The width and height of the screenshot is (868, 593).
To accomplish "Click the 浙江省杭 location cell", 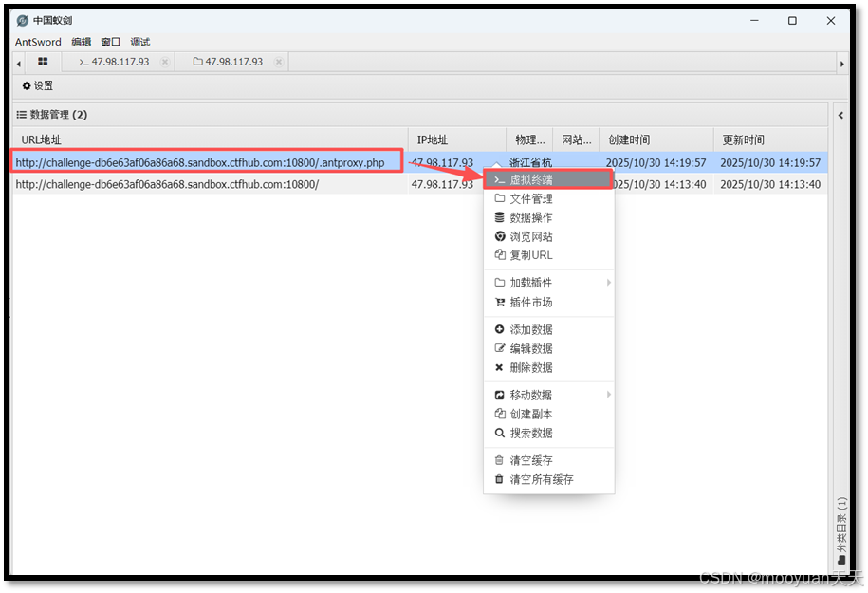I will (x=530, y=163).
